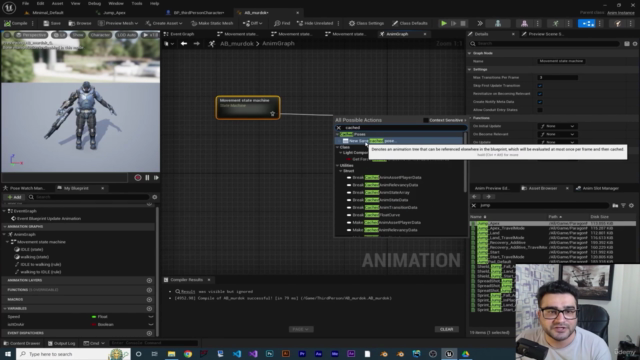Toggle Create Notify Meta Data checkbox
The height and width of the screenshot is (360, 640).
tap(540, 102)
